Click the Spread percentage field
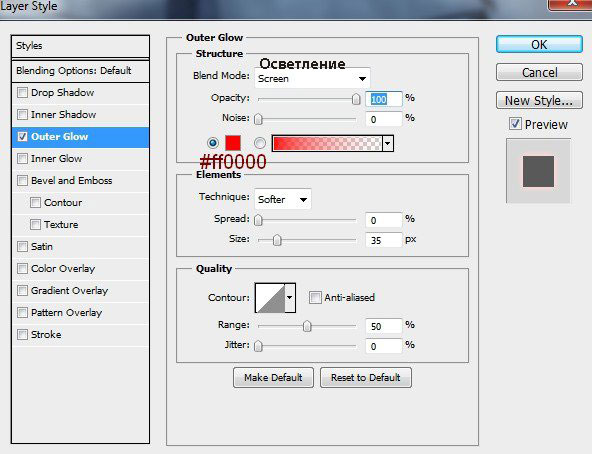592x454 pixels. click(384, 220)
